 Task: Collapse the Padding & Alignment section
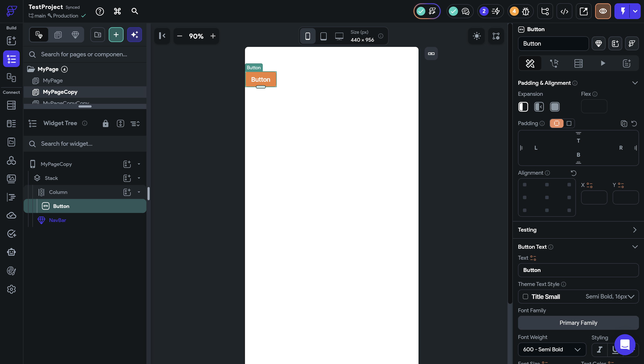[x=635, y=83]
